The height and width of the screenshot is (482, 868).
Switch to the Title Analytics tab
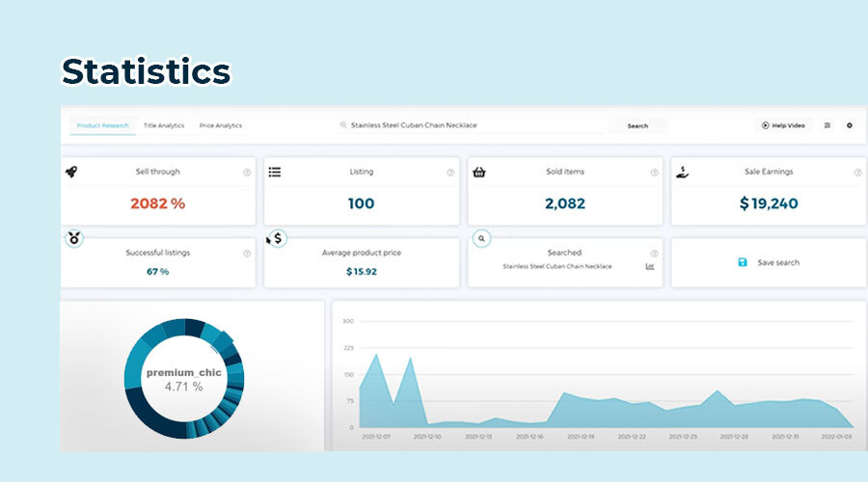click(164, 125)
